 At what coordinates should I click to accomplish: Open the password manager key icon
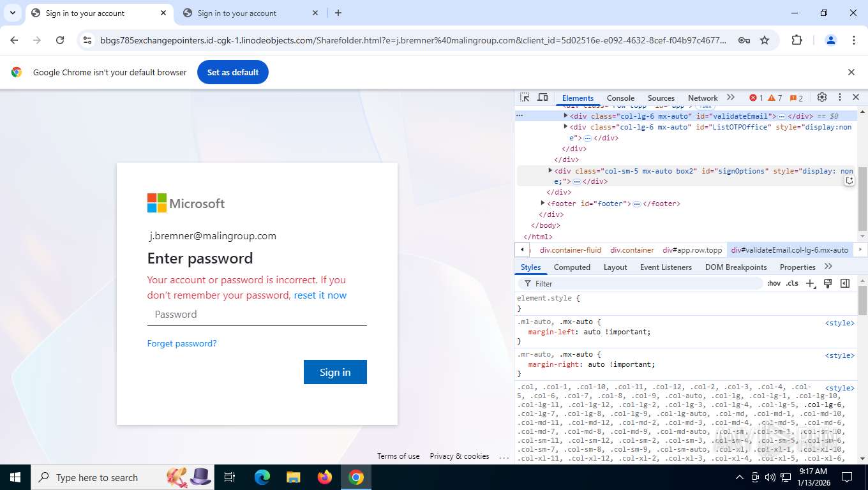[x=744, y=40]
